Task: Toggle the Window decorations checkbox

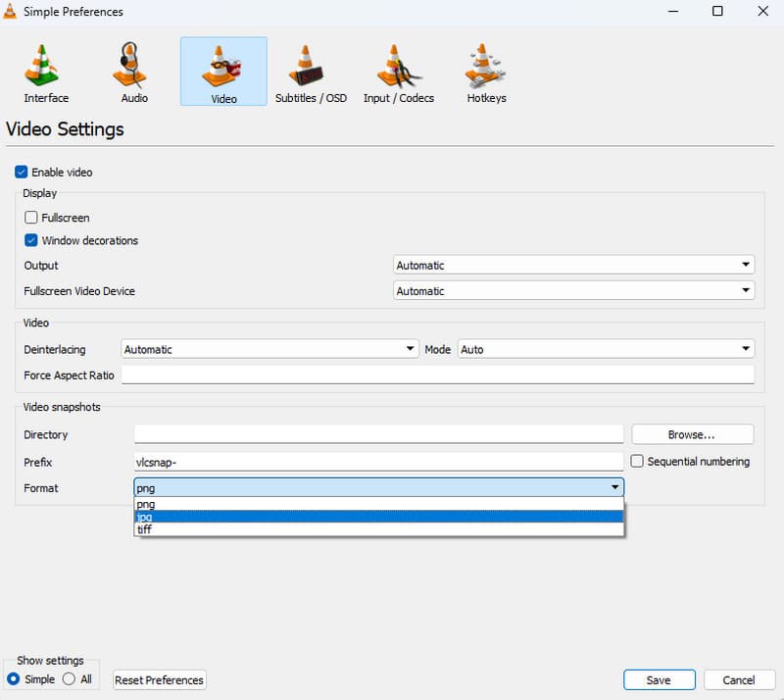Action: [x=31, y=240]
